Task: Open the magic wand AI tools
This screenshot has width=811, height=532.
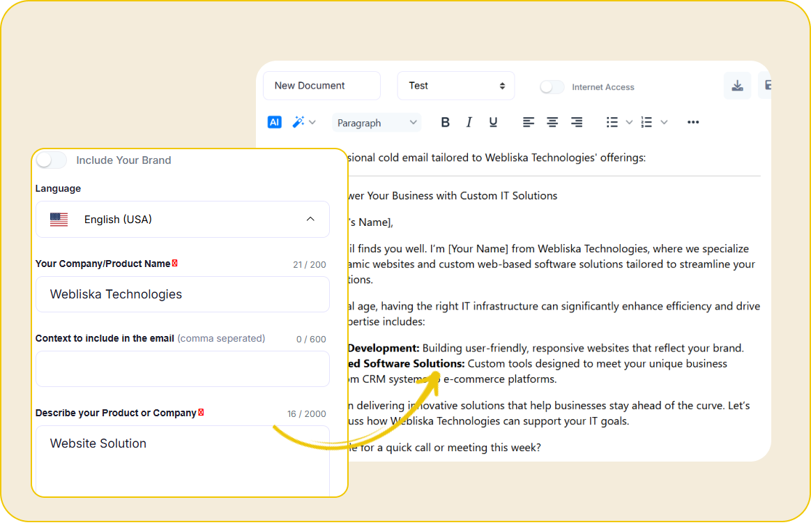Action: pos(298,122)
